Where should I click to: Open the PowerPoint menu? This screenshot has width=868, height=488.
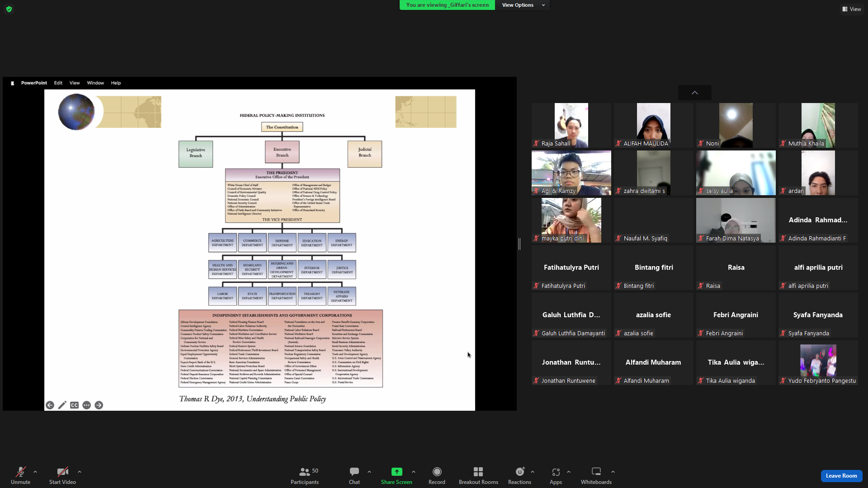tap(34, 83)
